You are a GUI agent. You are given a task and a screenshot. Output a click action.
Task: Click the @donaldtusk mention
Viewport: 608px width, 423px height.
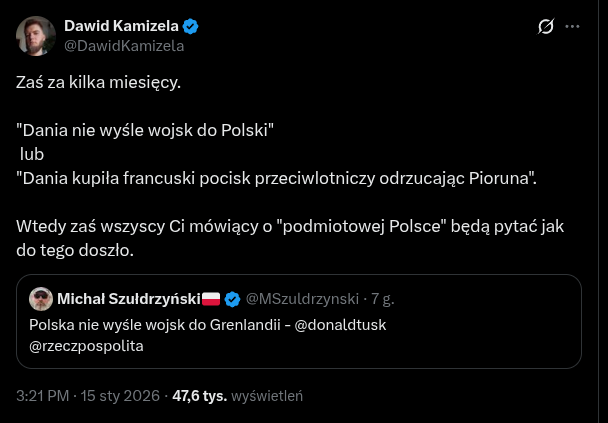(343, 325)
